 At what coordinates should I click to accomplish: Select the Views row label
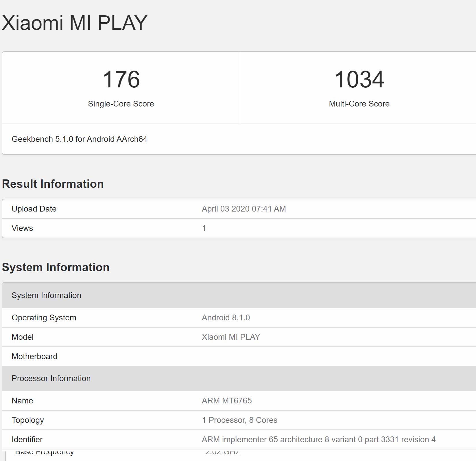point(22,228)
